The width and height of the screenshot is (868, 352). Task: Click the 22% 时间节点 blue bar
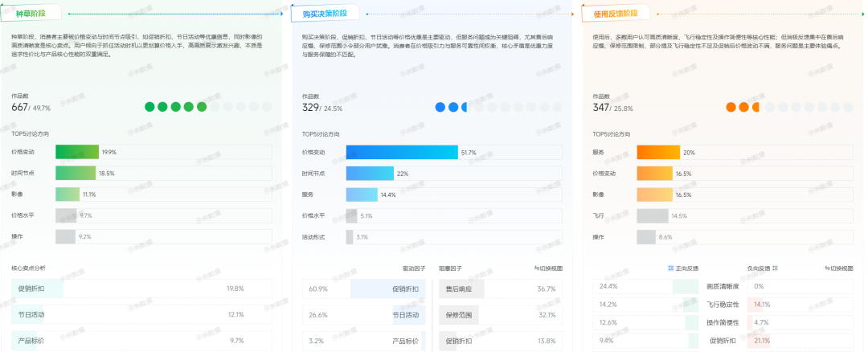(370, 174)
